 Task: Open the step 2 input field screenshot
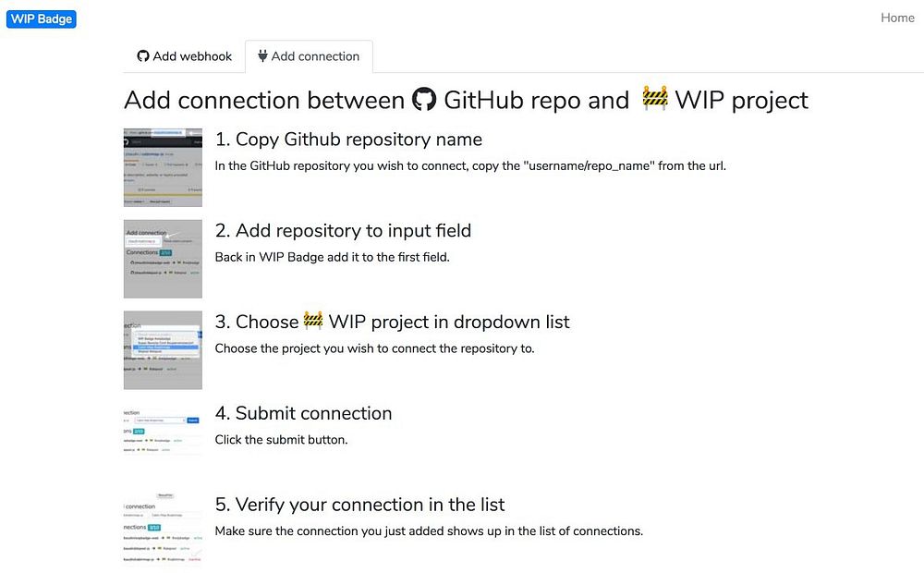click(163, 259)
